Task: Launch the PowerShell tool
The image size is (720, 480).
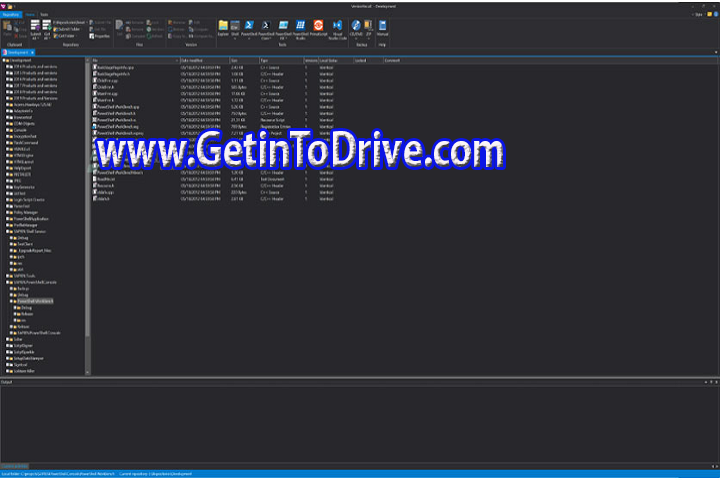Action: [249, 28]
